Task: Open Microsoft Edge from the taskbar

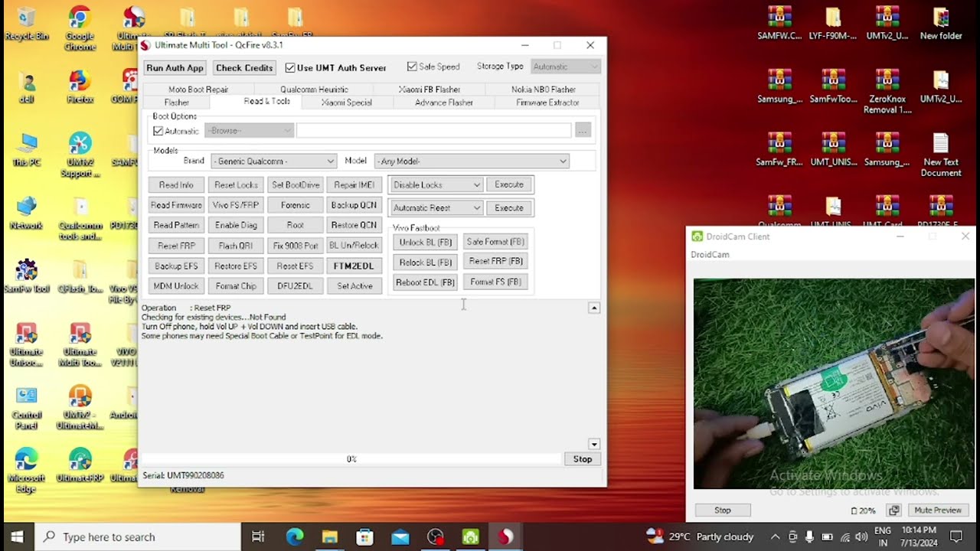Action: point(295,537)
